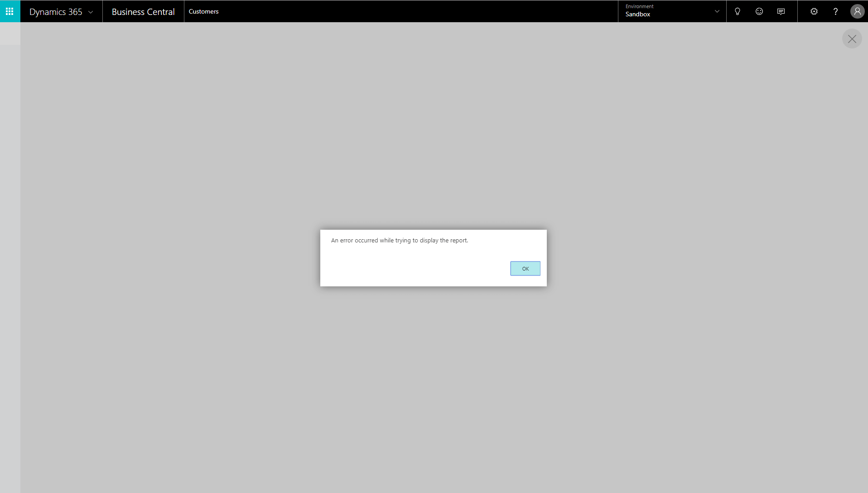Click the question mark help icon
868x493 pixels.
[x=835, y=11]
